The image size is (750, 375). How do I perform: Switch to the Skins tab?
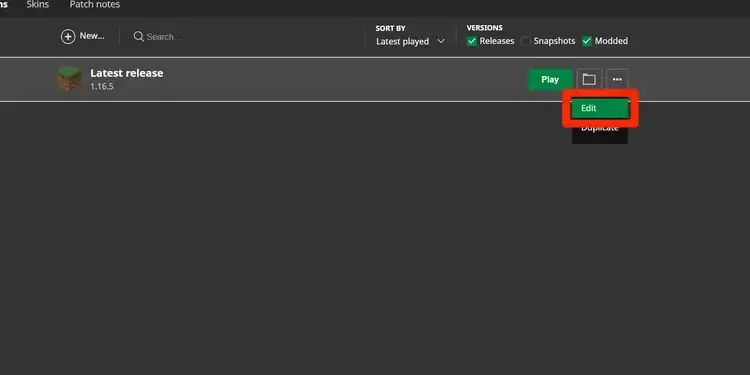38,5
